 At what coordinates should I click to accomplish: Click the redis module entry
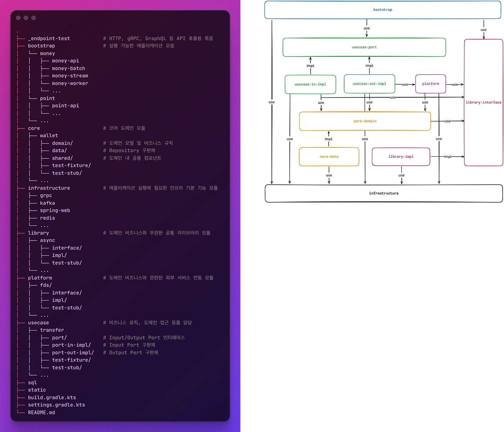click(48, 218)
